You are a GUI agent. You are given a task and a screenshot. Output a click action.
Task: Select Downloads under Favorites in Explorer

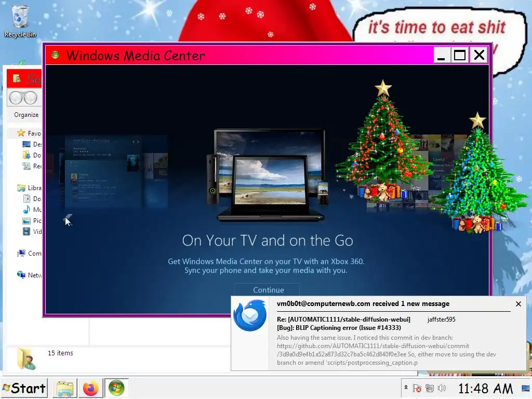(32, 155)
